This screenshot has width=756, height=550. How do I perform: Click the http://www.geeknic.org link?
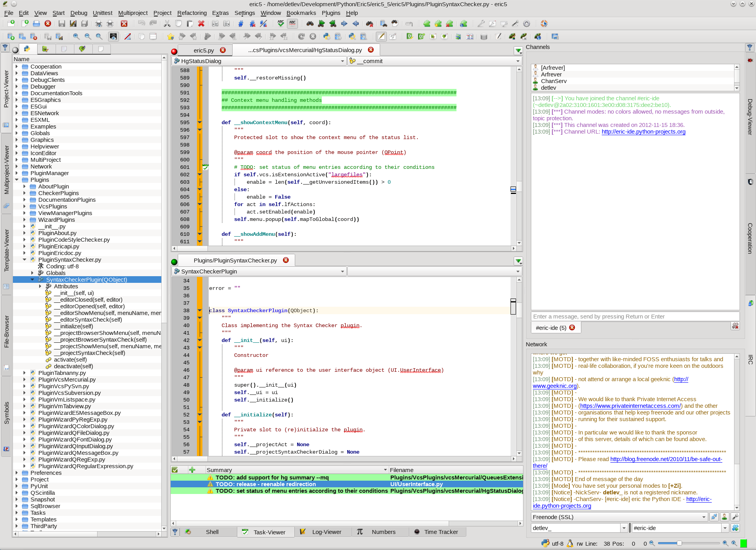pyautogui.click(x=553, y=385)
